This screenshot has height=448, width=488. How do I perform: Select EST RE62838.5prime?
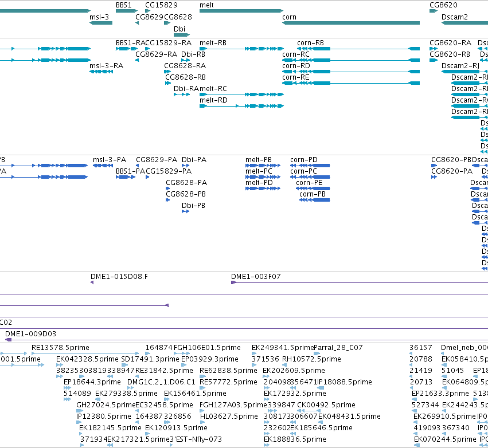(228, 371)
